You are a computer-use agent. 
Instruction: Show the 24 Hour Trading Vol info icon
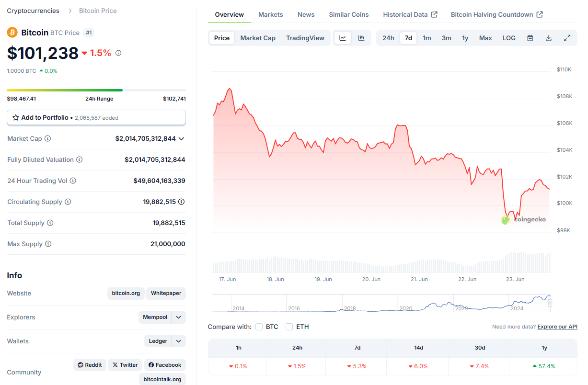pos(73,181)
